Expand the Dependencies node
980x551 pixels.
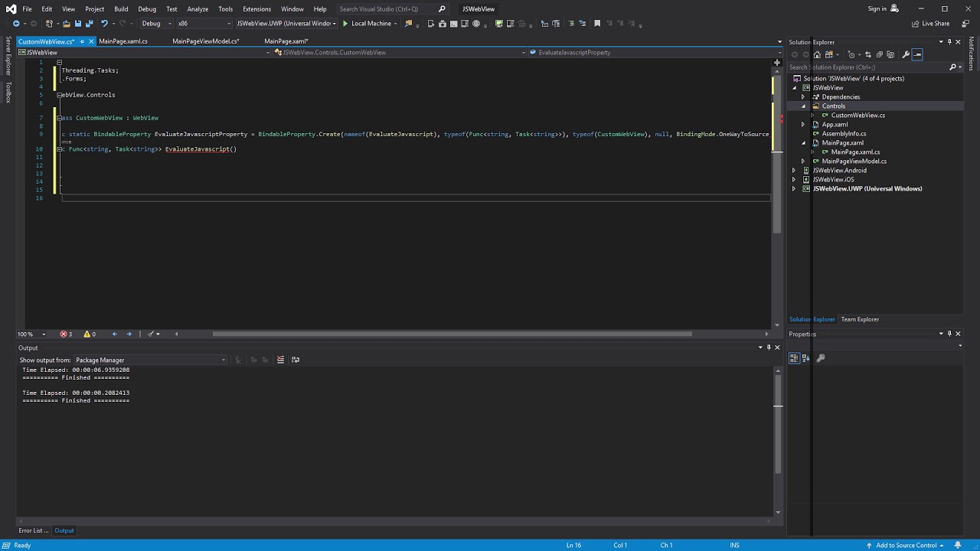coord(803,97)
